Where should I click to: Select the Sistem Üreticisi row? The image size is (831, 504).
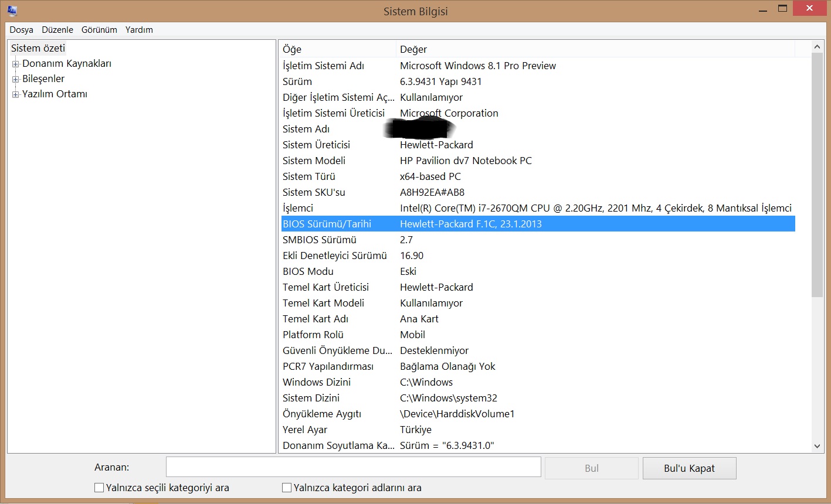538,145
